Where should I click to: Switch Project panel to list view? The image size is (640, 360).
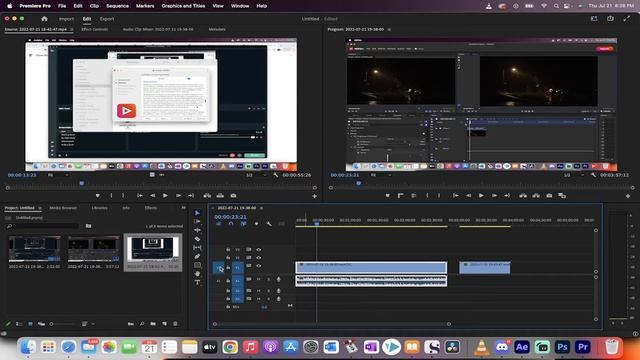(19, 324)
